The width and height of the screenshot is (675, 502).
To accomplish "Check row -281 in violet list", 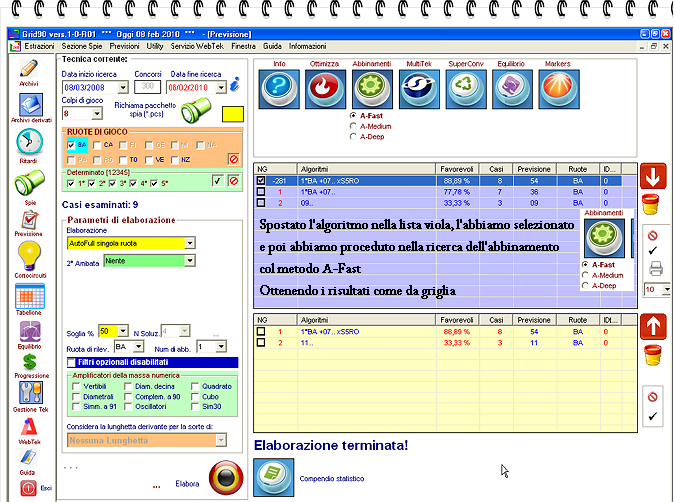I will coord(261,181).
